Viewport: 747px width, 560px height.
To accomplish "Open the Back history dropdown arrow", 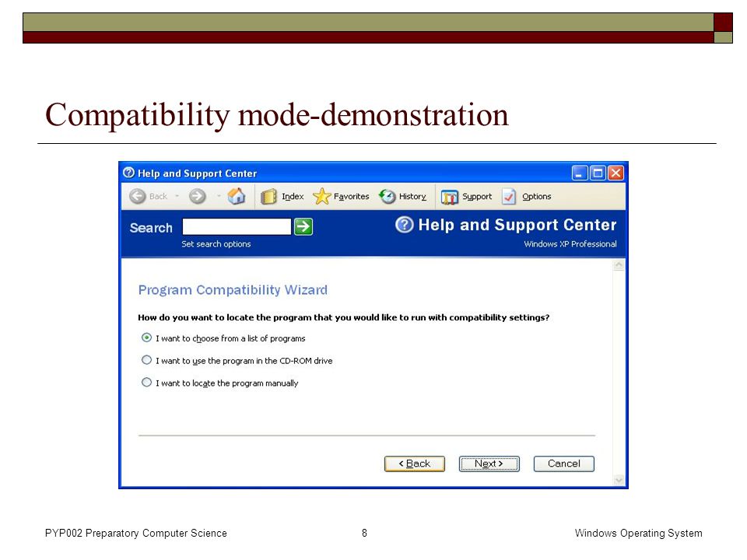I will tap(177, 196).
